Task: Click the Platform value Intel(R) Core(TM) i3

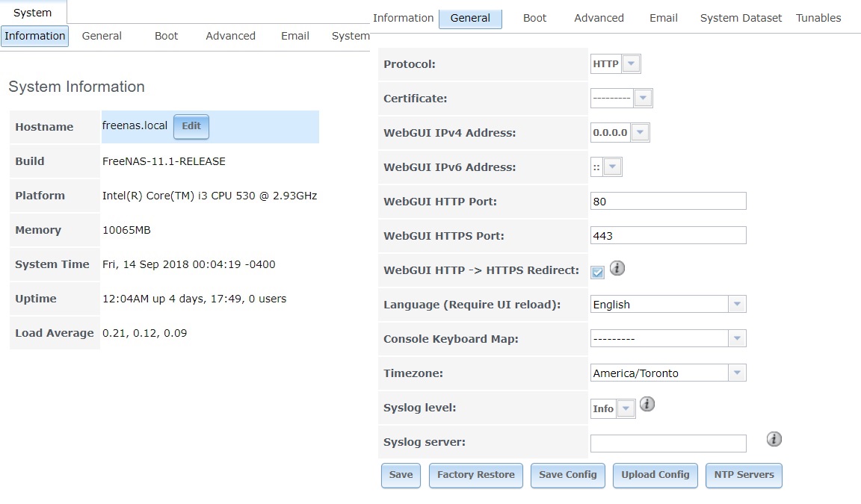Action: 209,196
